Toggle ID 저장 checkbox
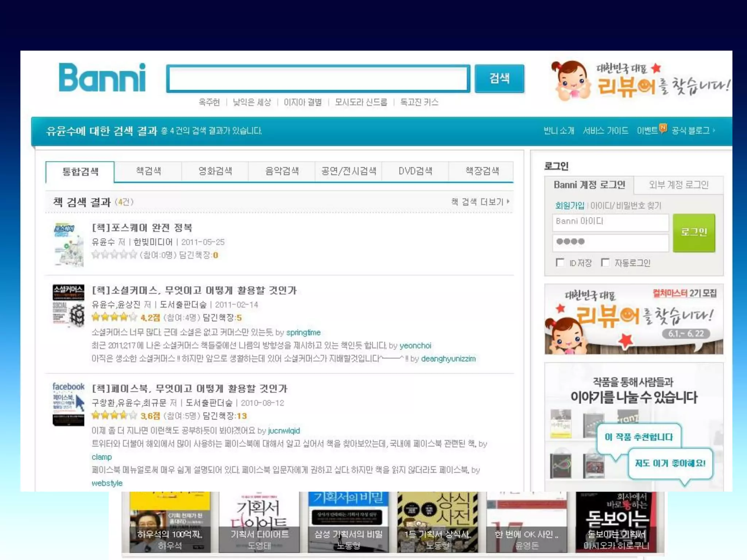The height and width of the screenshot is (560, 747). (560, 262)
